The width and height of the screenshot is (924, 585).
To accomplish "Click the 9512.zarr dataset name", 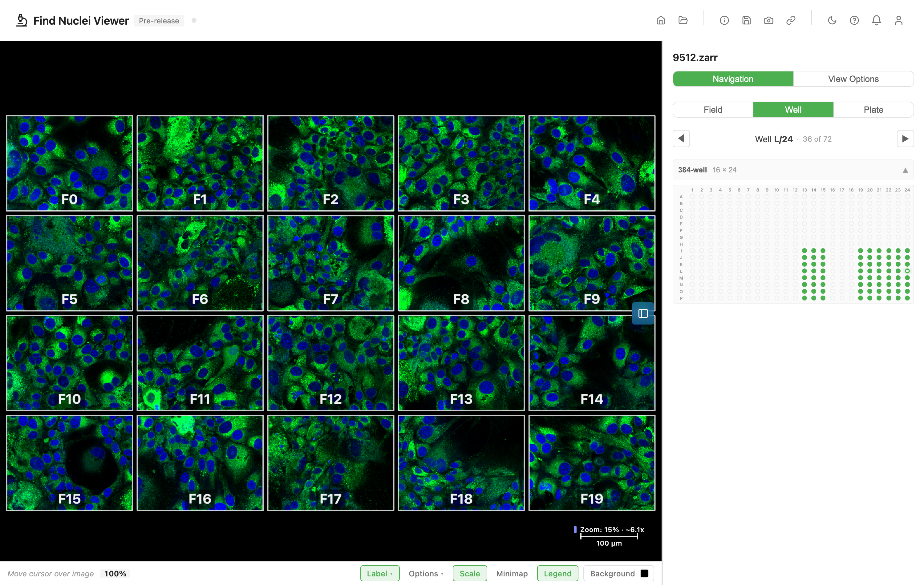I will 695,58.
